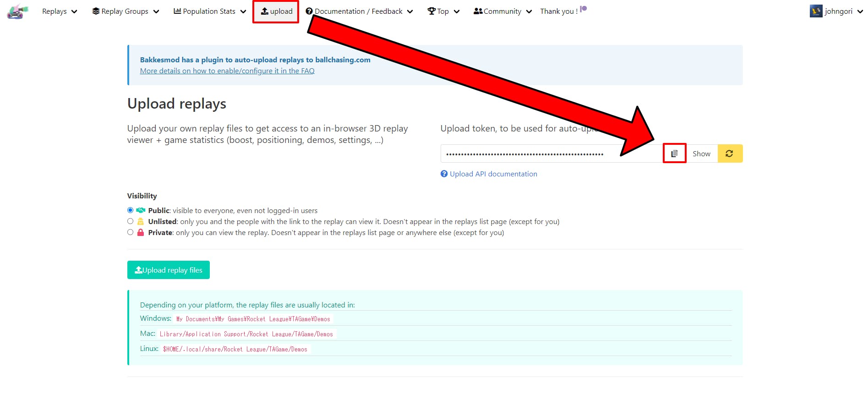This screenshot has height=400, width=868.
Task: Open the Documentation / Feedback menu
Action: coord(359,11)
